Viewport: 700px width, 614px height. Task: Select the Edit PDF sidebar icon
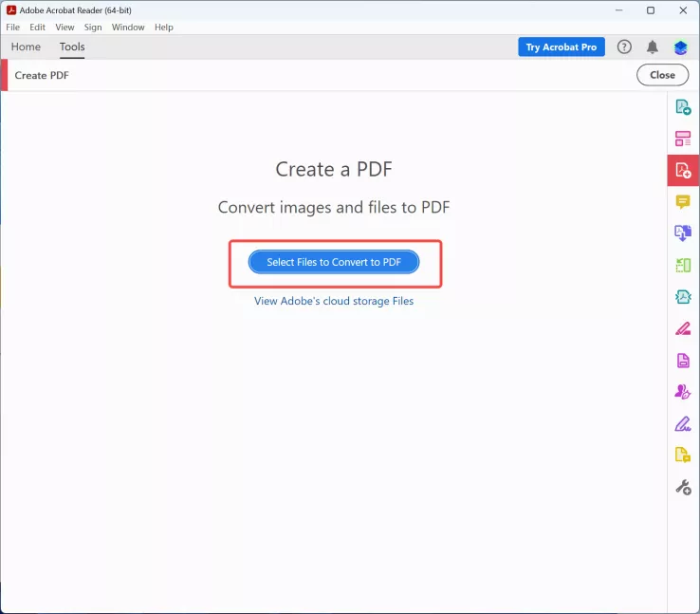[683, 139]
